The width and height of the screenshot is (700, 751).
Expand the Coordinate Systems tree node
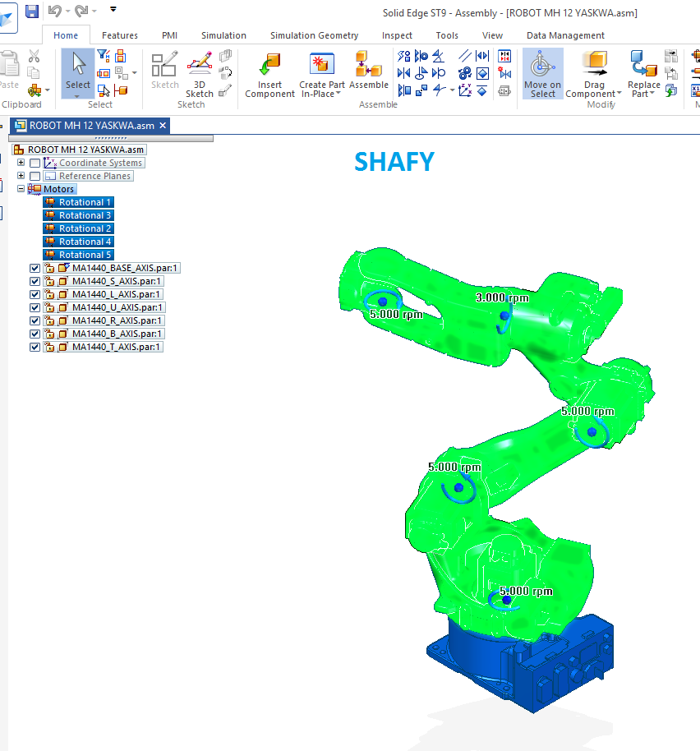[21, 163]
